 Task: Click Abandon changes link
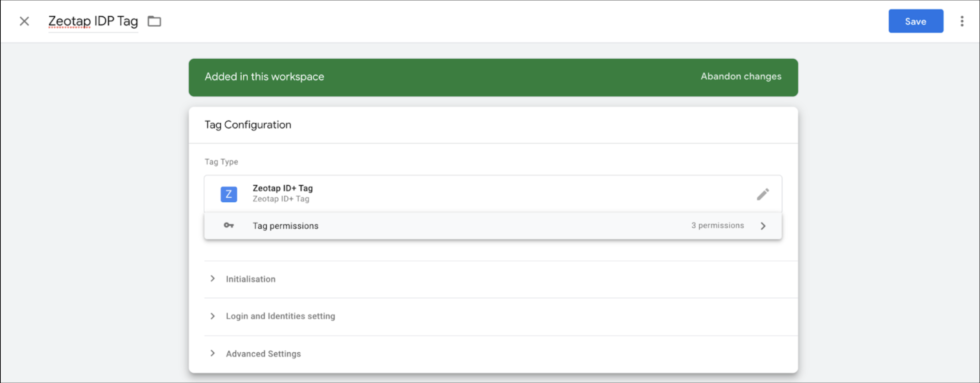741,76
